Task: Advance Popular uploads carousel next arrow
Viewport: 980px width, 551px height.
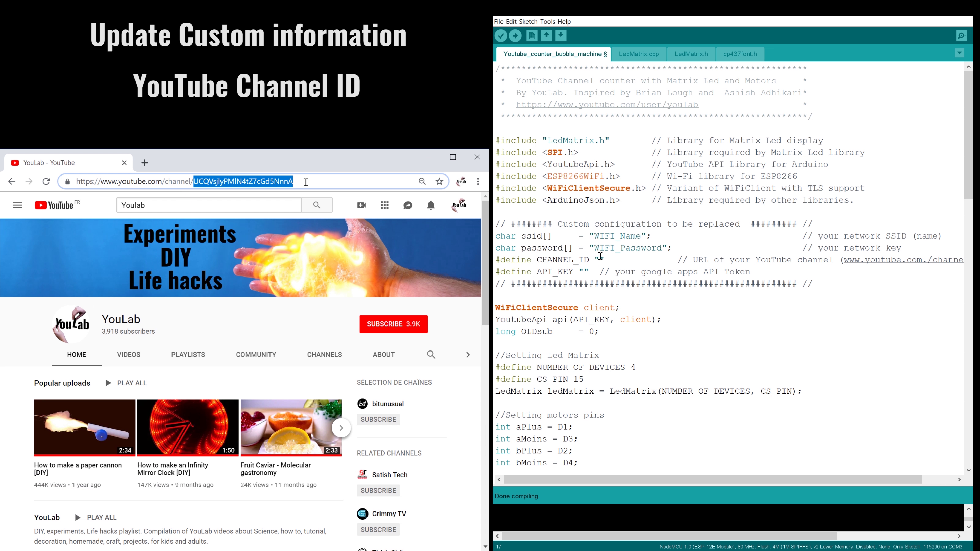Action: (x=341, y=428)
